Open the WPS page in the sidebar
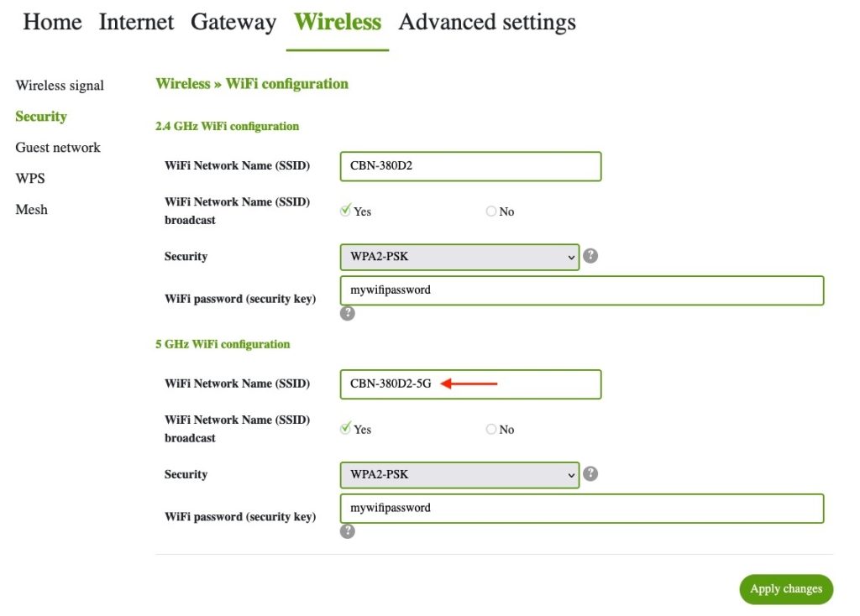 tap(30, 179)
